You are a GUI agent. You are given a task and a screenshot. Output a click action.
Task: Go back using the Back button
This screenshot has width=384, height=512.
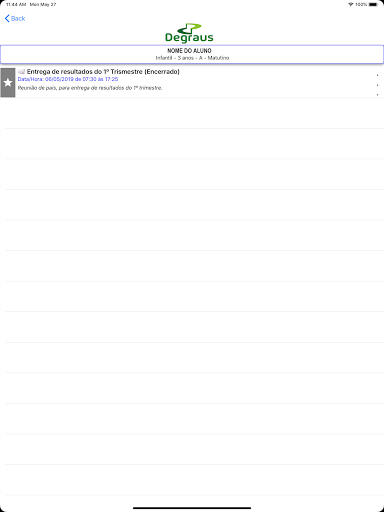(15, 18)
